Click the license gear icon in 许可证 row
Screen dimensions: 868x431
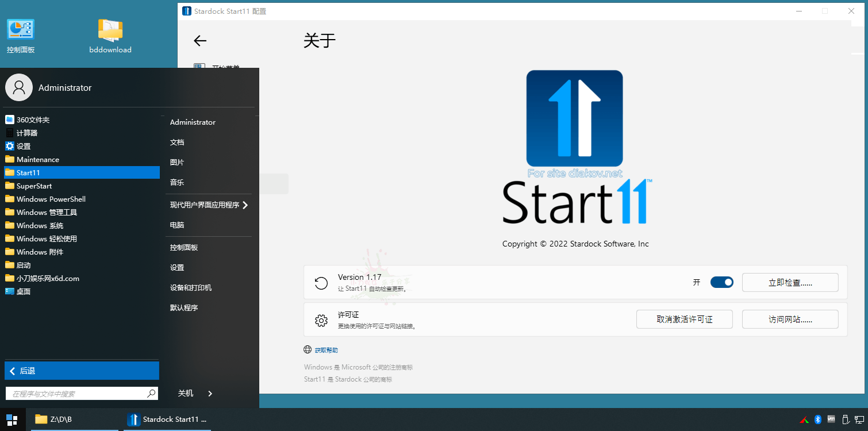coord(321,319)
